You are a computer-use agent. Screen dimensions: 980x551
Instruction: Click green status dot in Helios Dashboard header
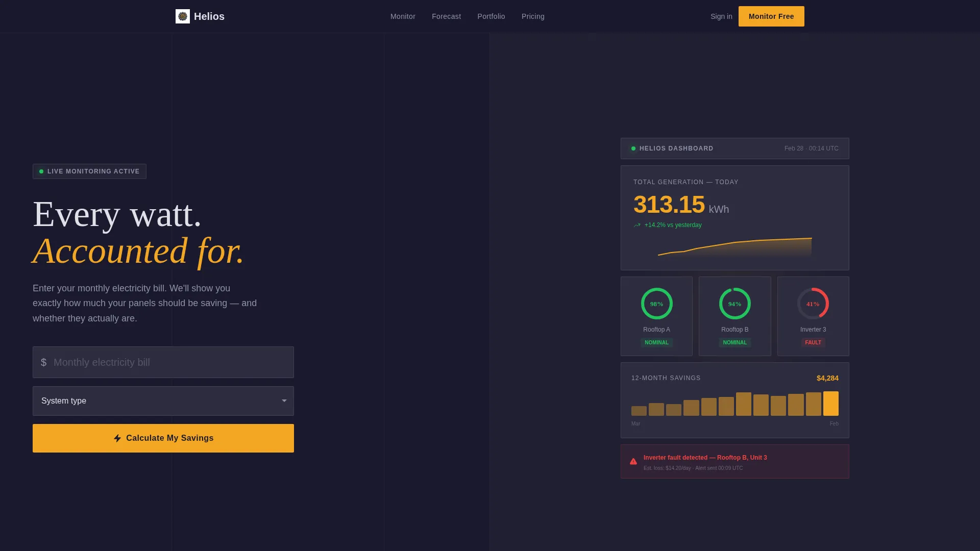pos(633,148)
